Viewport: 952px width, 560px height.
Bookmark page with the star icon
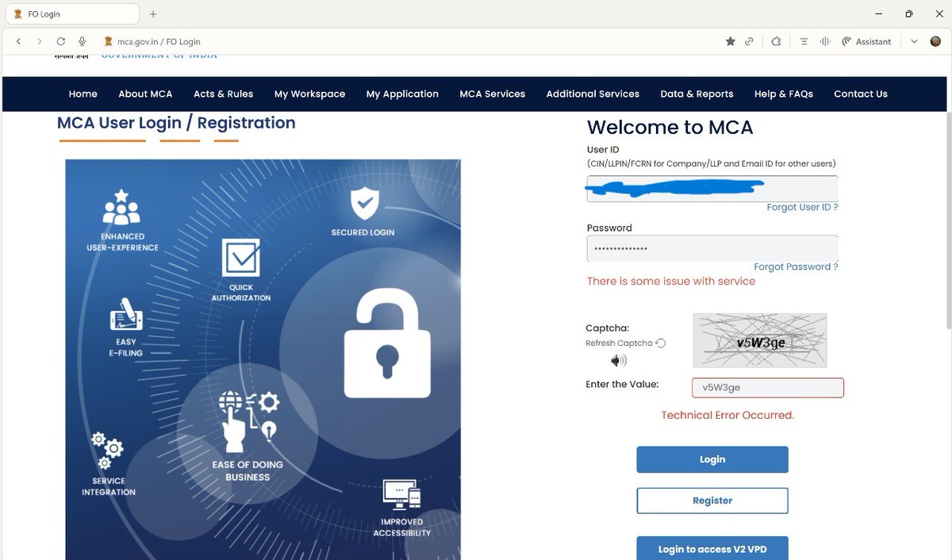(731, 41)
